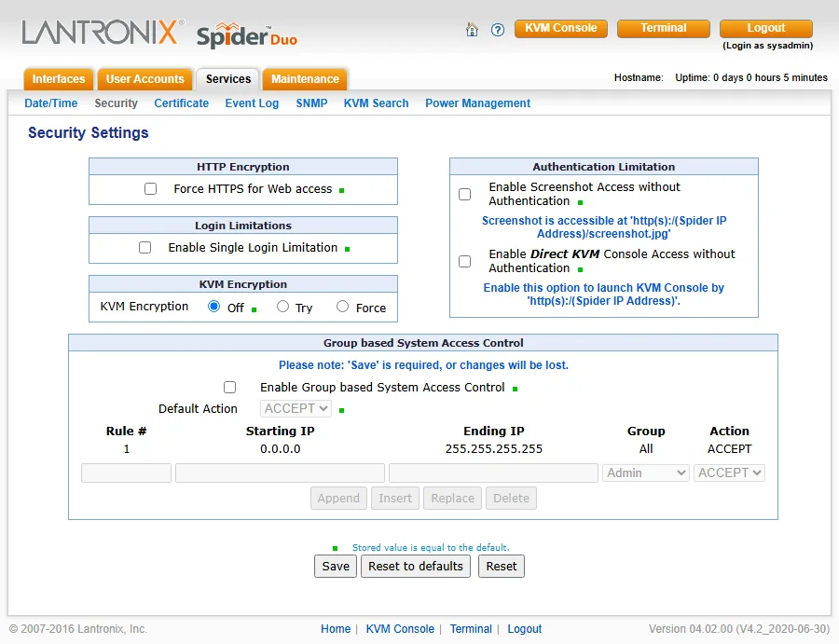This screenshot has height=644, width=839.
Task: Select KVM Encryption Force radio button
Action: pos(342,307)
